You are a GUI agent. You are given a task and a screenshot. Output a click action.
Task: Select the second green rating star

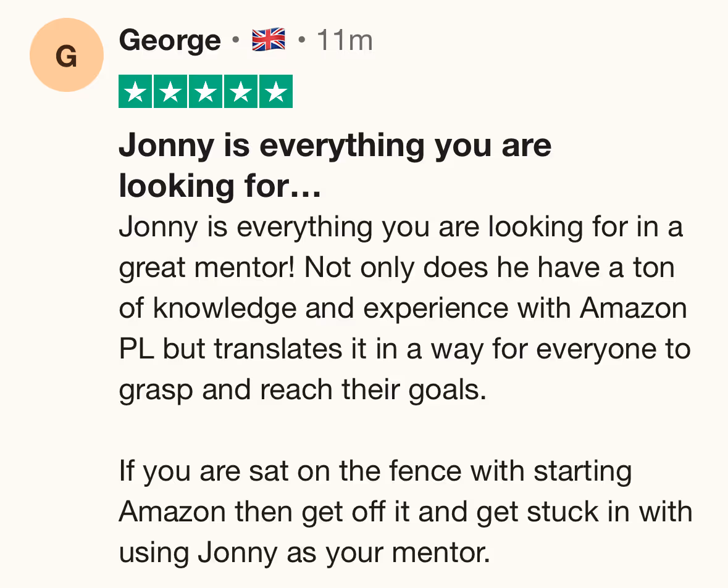click(x=170, y=91)
